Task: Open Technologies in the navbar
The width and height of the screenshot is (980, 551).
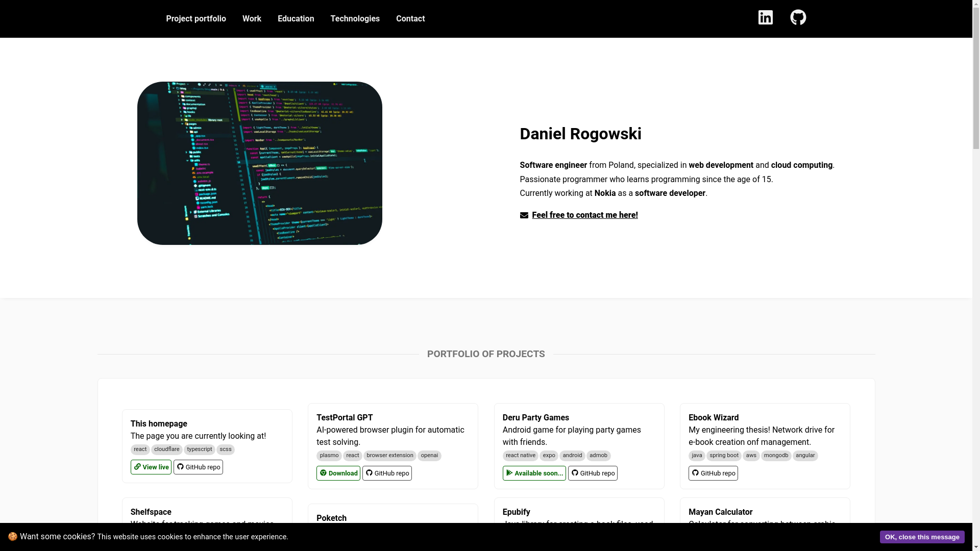Action: pos(355,19)
